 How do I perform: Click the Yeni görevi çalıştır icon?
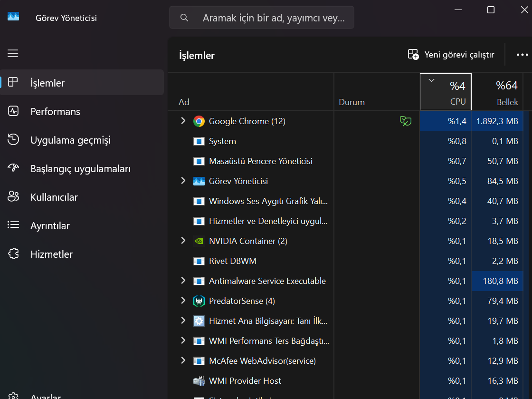pyautogui.click(x=413, y=54)
